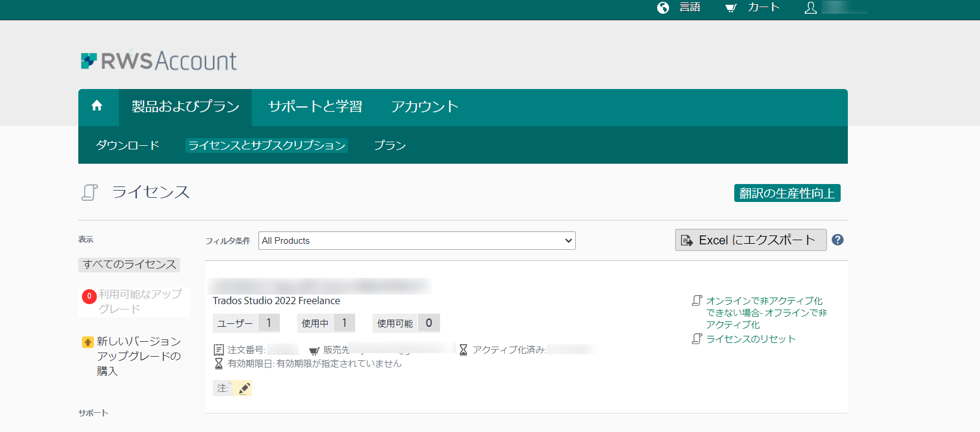Select ライセンスとサブスクリプション subtab
The image size is (980, 432).
[x=267, y=145]
